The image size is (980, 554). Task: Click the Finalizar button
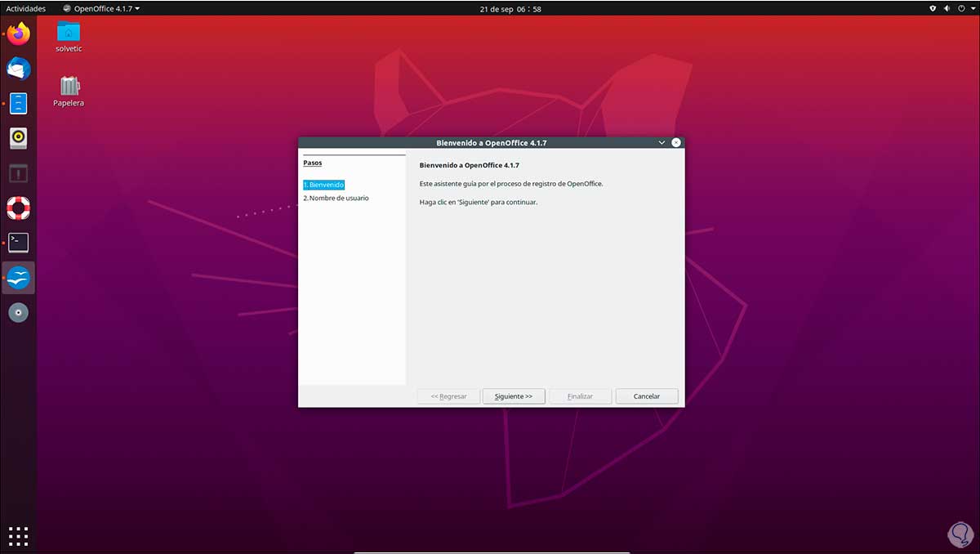(580, 396)
